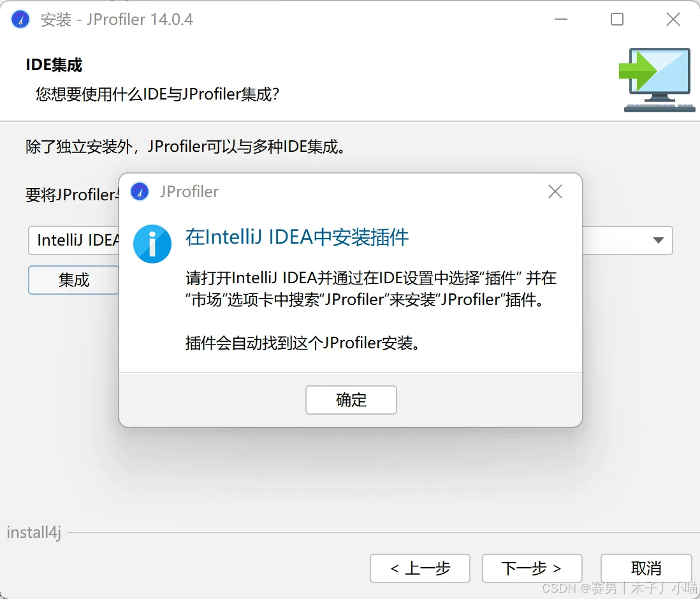The width and height of the screenshot is (700, 599).
Task: Click the JProfiler icon in the dialog title
Action: click(140, 191)
